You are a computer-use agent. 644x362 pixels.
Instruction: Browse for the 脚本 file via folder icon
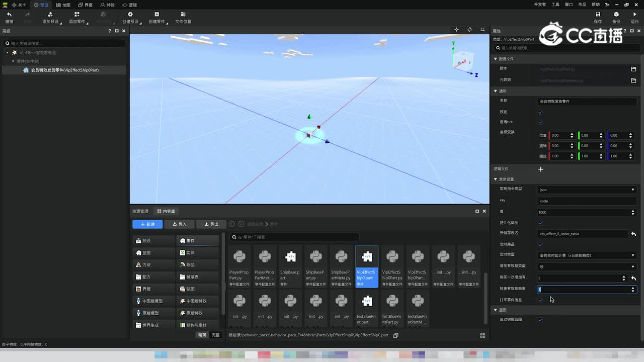[633, 69]
